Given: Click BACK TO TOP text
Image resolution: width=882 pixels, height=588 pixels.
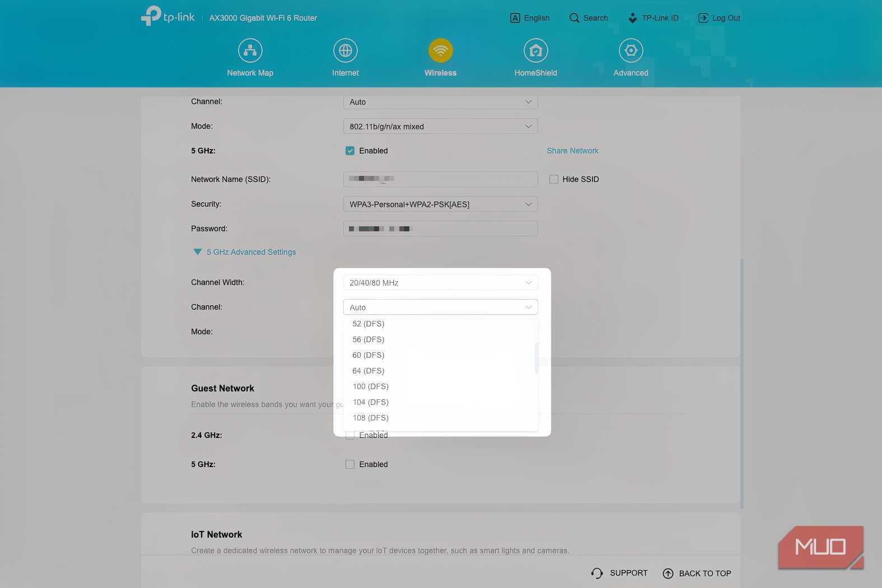Looking at the screenshot, I should coord(705,573).
